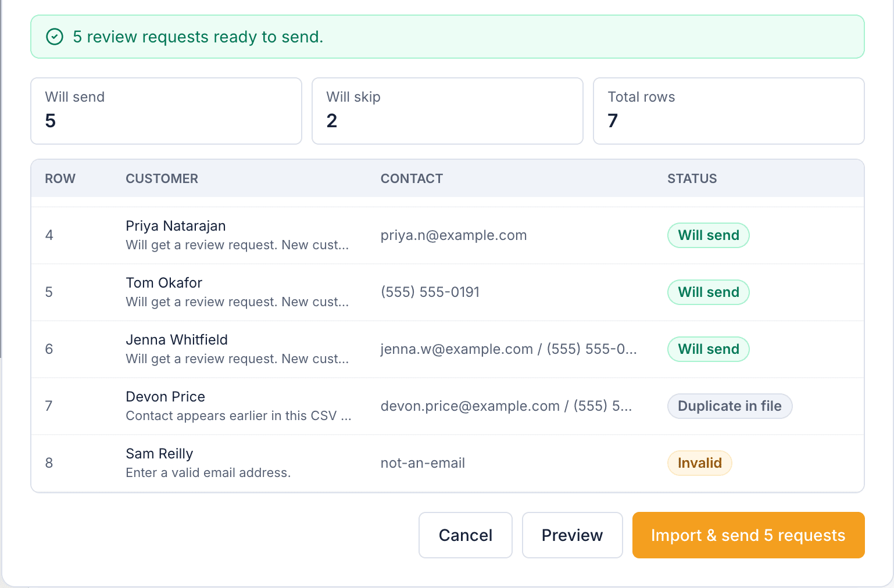Select the Will send badge for Priya Natarajan
Image resolution: width=894 pixels, height=588 pixels.
click(x=708, y=235)
